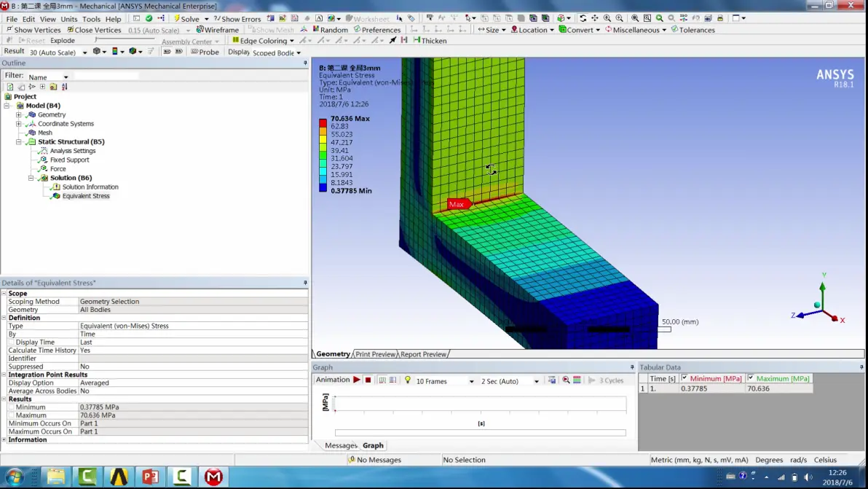Open the View menu

click(x=47, y=19)
